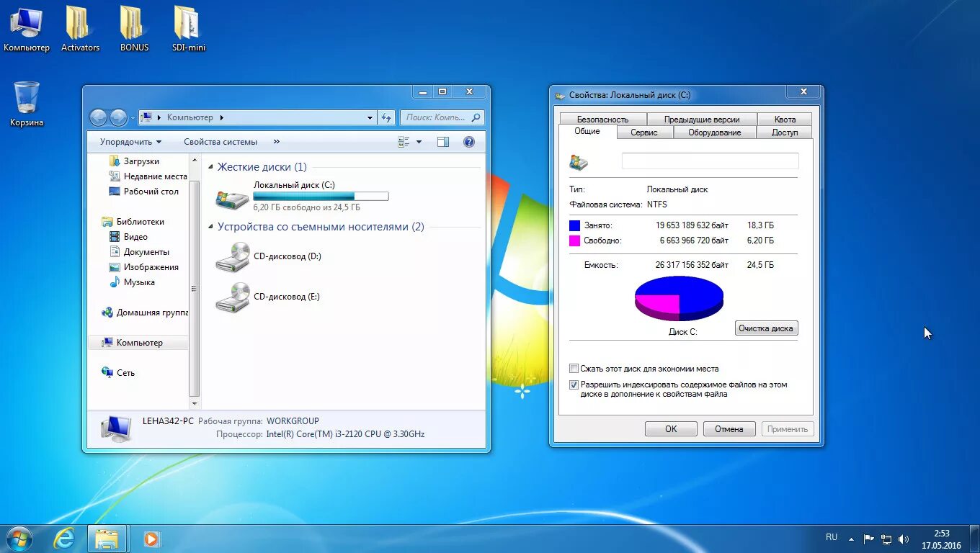
Task: Click Свойства системы in toolbar
Action: (x=220, y=142)
